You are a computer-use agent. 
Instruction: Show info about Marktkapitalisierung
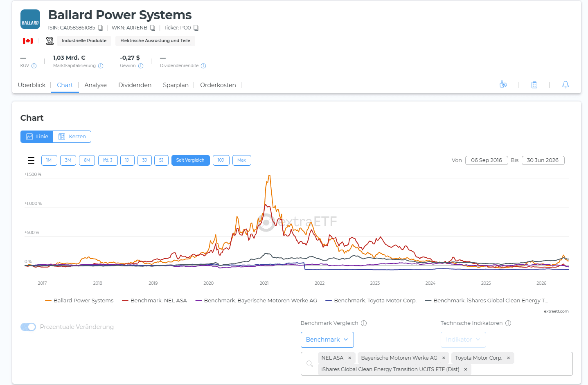(101, 66)
